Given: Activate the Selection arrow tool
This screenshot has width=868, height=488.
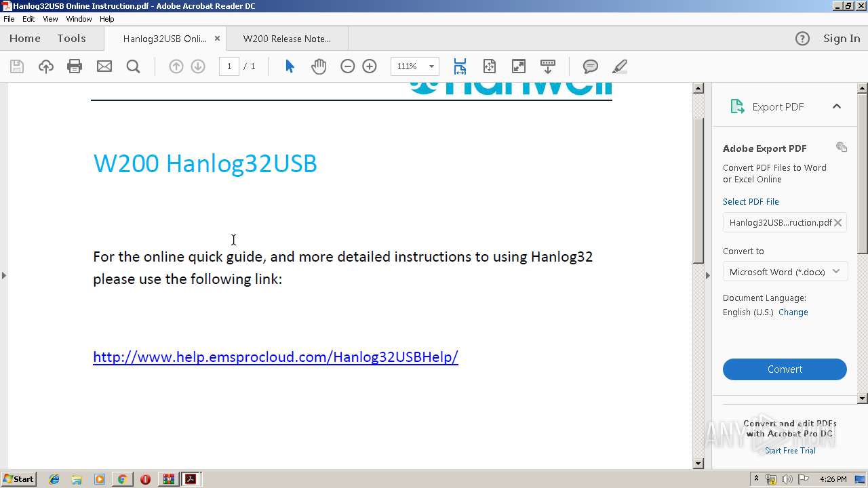Looking at the screenshot, I should [290, 66].
